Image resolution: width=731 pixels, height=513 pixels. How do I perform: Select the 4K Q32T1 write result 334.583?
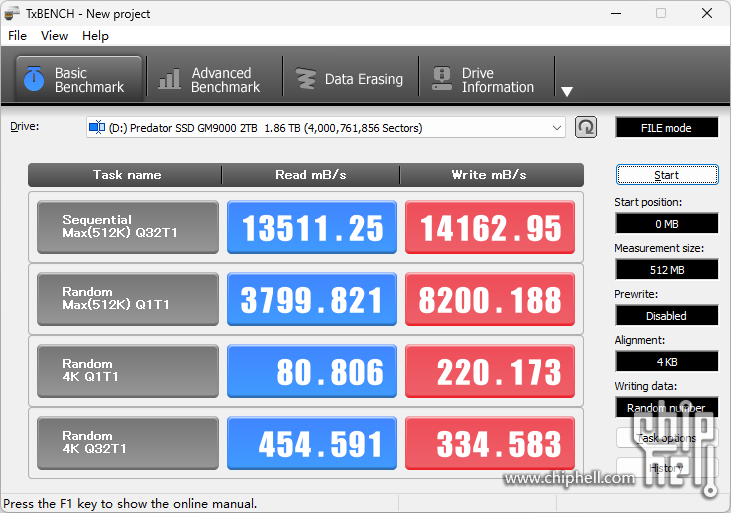(x=490, y=443)
